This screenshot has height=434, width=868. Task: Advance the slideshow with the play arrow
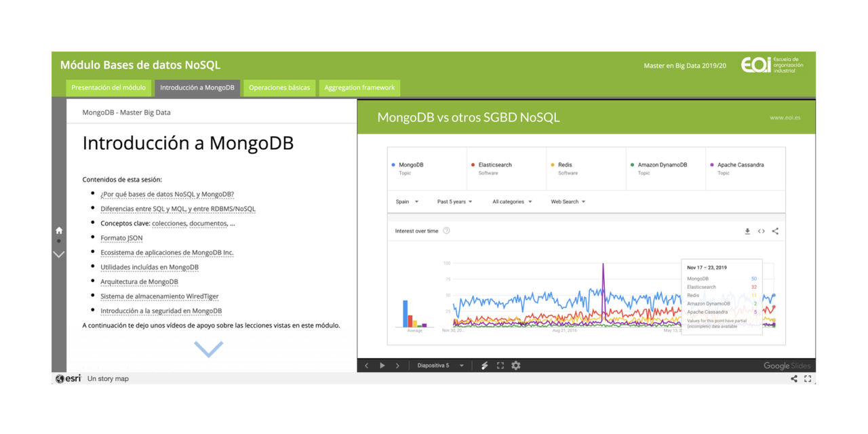382,365
